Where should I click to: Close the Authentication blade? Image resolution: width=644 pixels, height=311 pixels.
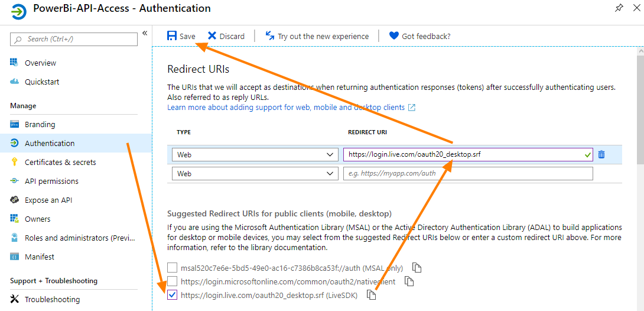click(x=635, y=8)
